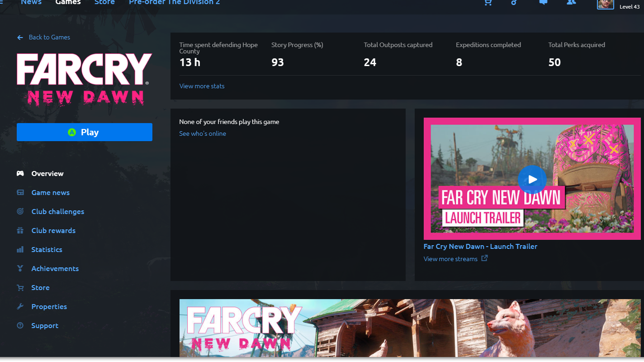
Task: Click the key activation icon in top bar
Action: pyautogui.click(x=514, y=2)
